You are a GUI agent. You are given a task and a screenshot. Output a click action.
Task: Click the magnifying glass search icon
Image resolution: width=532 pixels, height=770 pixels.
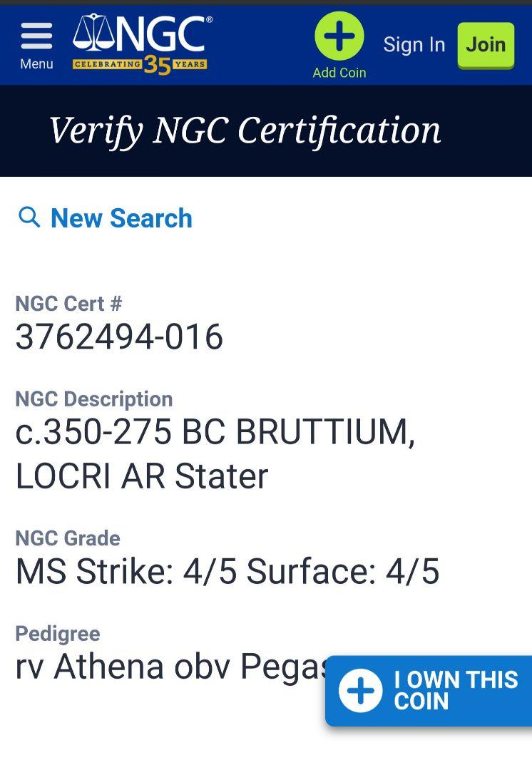coord(29,217)
